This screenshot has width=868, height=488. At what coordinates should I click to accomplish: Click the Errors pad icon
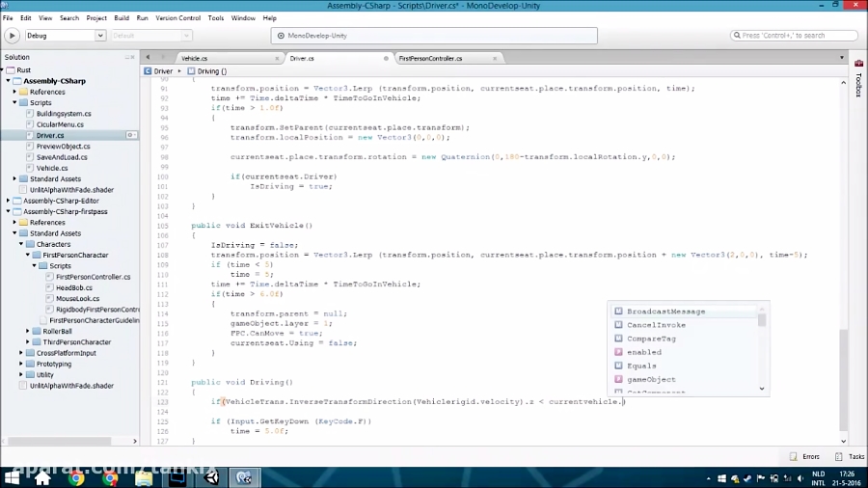click(793, 456)
